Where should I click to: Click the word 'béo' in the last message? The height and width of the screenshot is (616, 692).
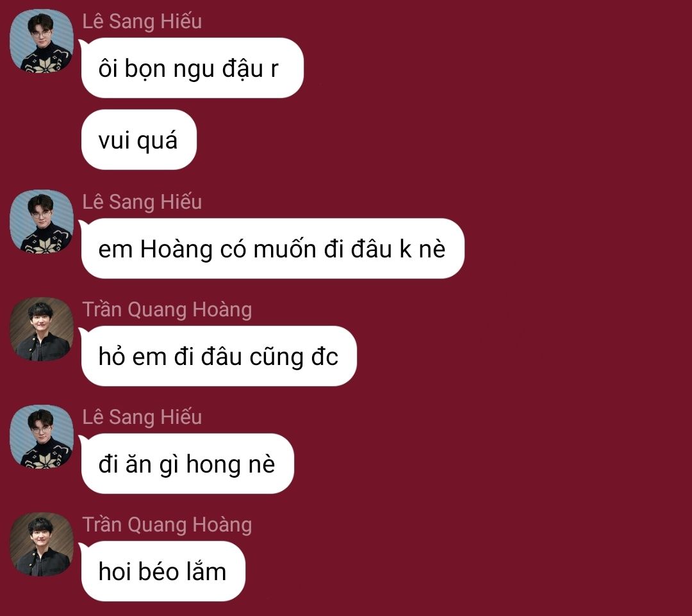pyautogui.click(x=158, y=571)
